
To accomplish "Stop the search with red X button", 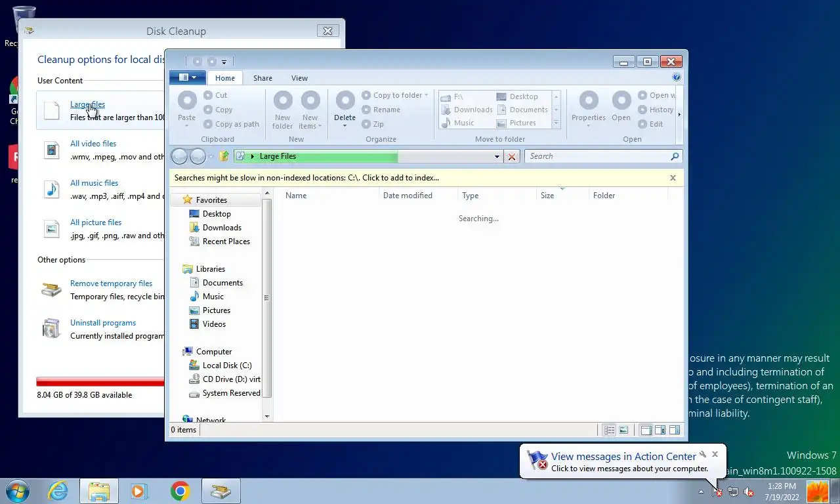I will (512, 156).
